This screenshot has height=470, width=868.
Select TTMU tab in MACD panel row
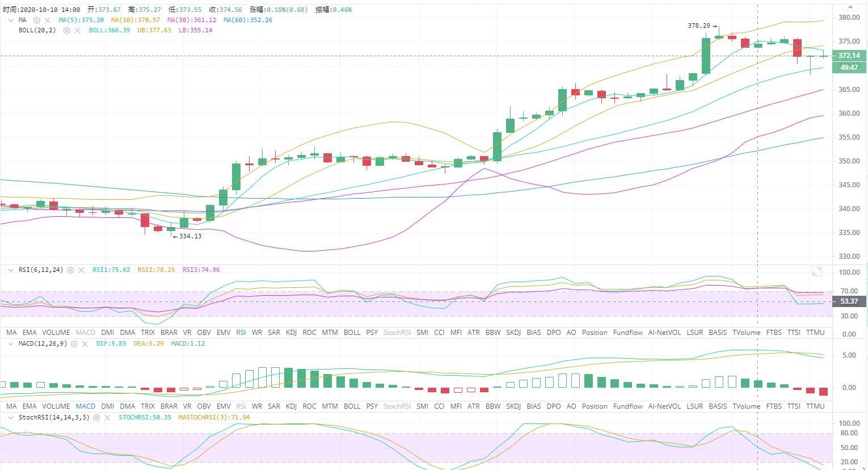click(x=815, y=406)
